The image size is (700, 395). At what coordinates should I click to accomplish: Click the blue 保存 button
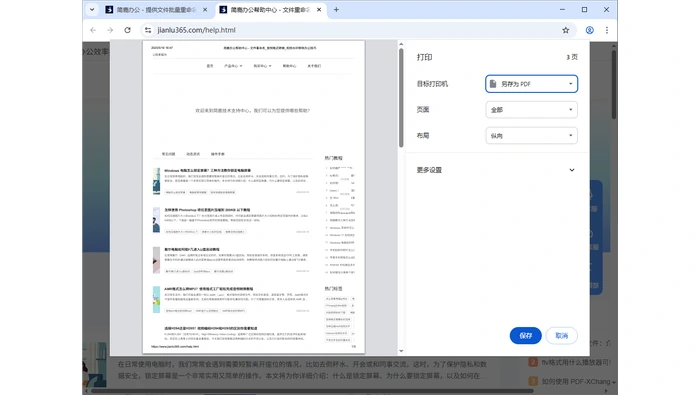point(525,336)
